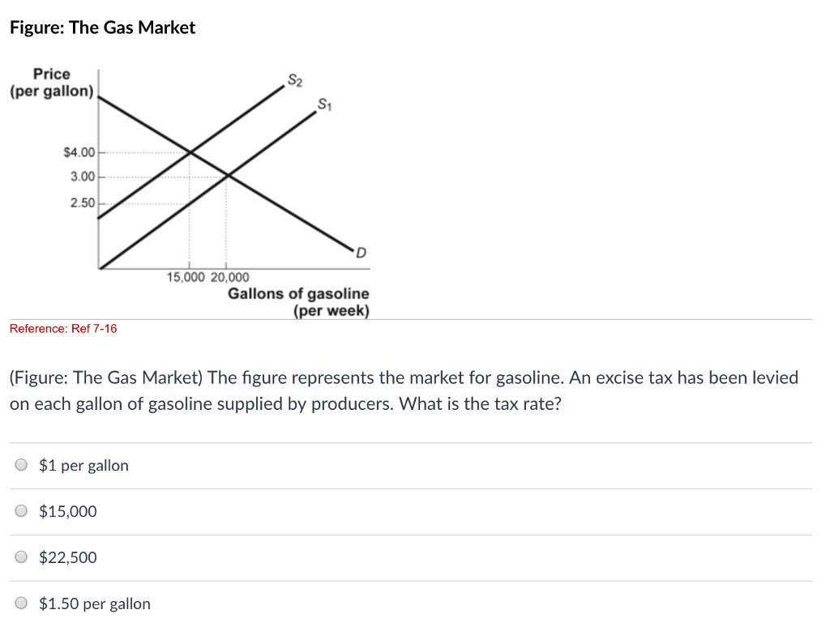This screenshot has width=830, height=644.
Task: Click the Price (per gallon) axis label
Action: (52, 82)
